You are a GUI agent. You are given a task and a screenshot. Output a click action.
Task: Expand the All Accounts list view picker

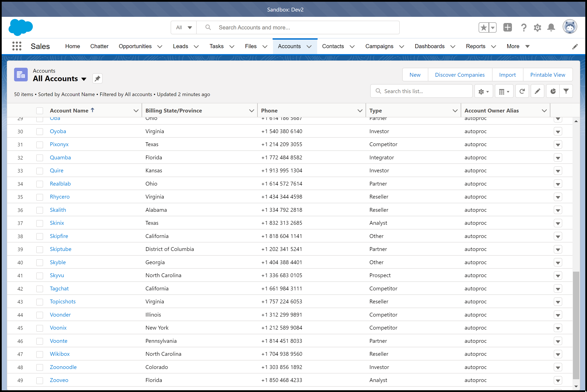pos(84,79)
